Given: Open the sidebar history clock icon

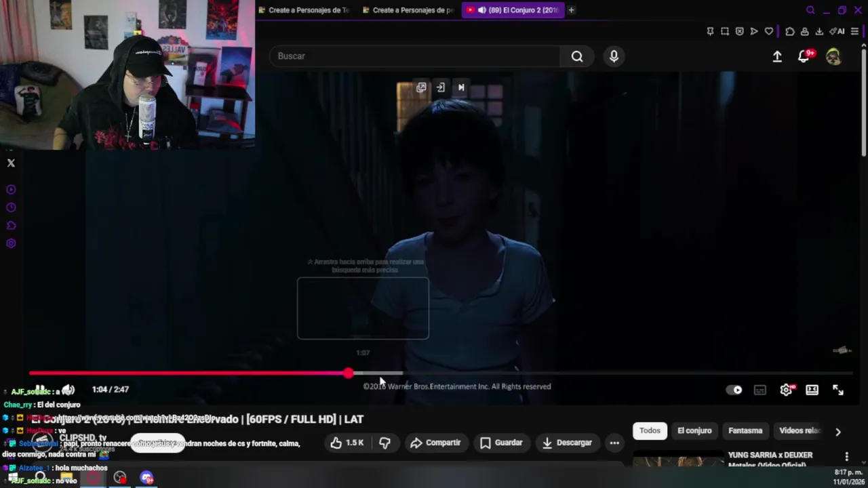Looking at the screenshot, I should click(x=11, y=207).
